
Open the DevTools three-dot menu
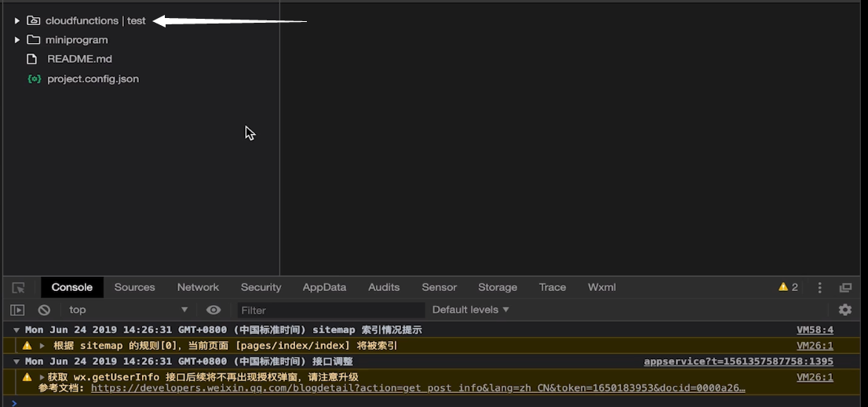pos(820,288)
